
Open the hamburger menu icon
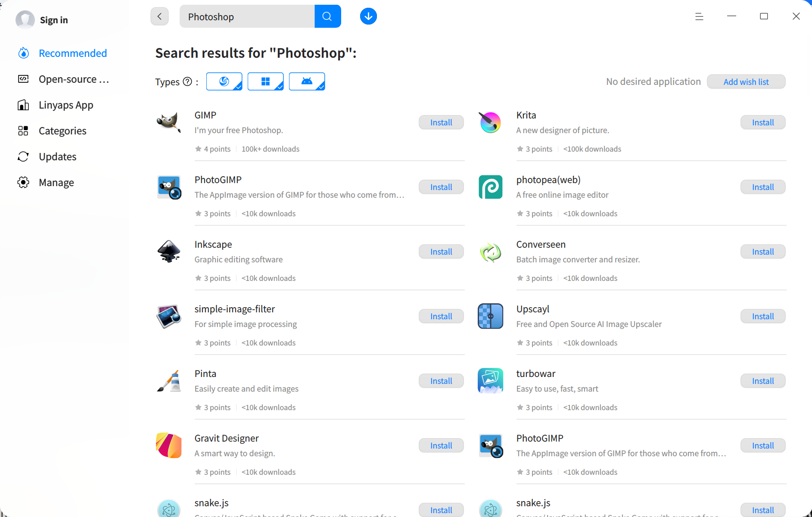(x=699, y=16)
